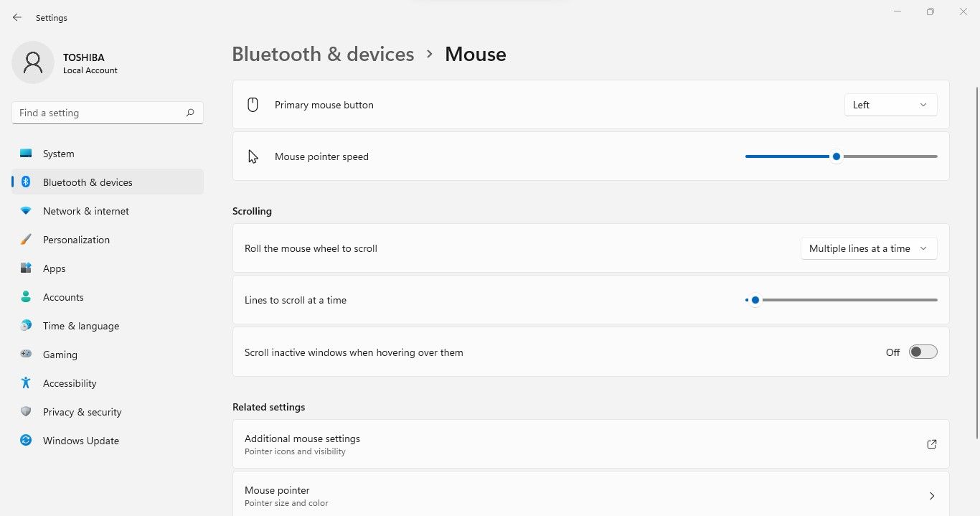Open the Primary mouse button dropdown
980x516 pixels.
point(890,104)
